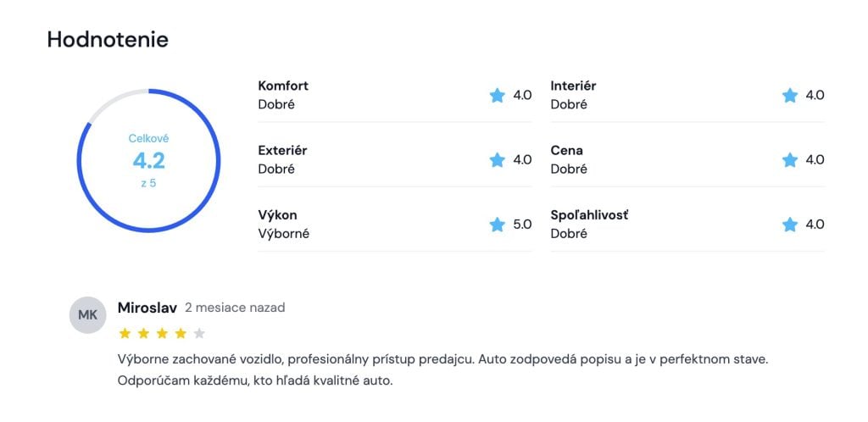The image size is (868, 422).
Task: Click the star icon next to Výkon 5.0
Action: pyautogui.click(x=498, y=225)
